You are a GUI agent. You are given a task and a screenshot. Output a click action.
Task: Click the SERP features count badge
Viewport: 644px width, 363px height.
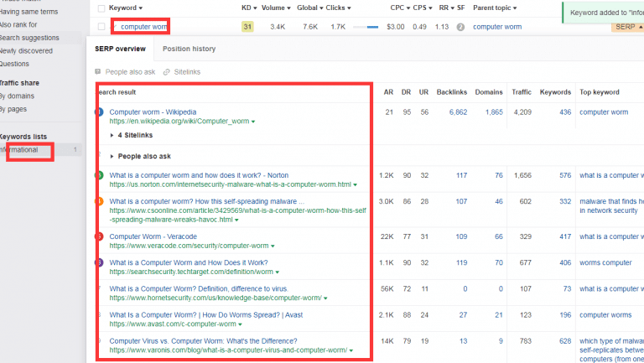(460, 27)
